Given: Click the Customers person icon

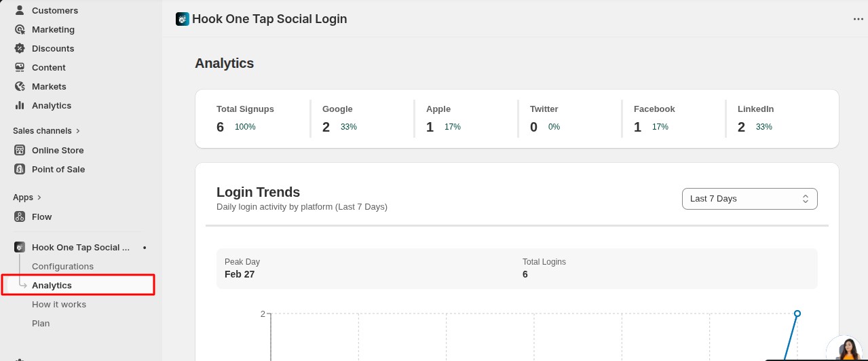Looking at the screenshot, I should (x=19, y=10).
